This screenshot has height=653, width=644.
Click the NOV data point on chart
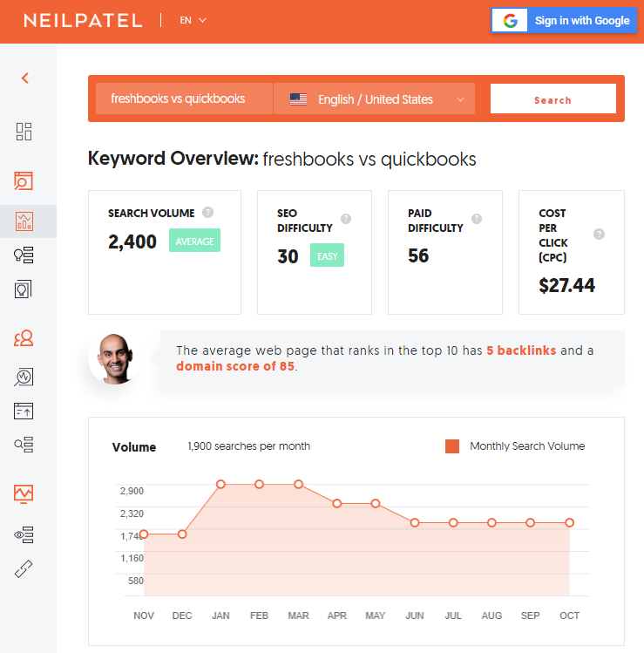coord(144,534)
